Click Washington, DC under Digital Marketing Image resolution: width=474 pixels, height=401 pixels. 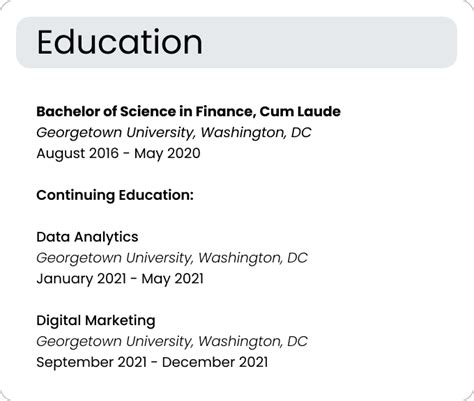click(x=253, y=342)
